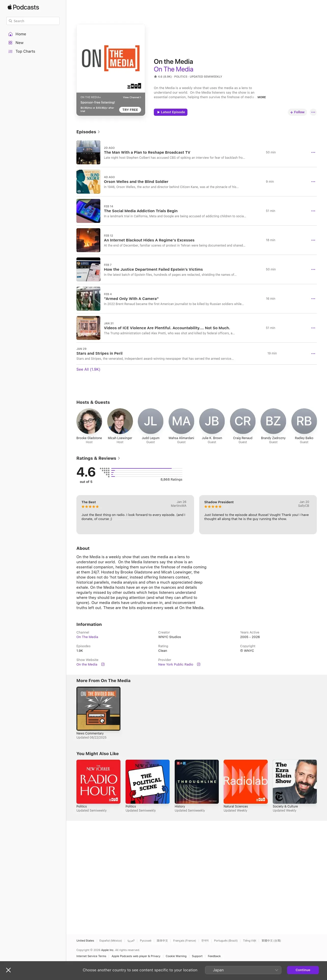Open options for Justice Department Epstein episode
The width and height of the screenshot is (327, 980).
coord(313,269)
